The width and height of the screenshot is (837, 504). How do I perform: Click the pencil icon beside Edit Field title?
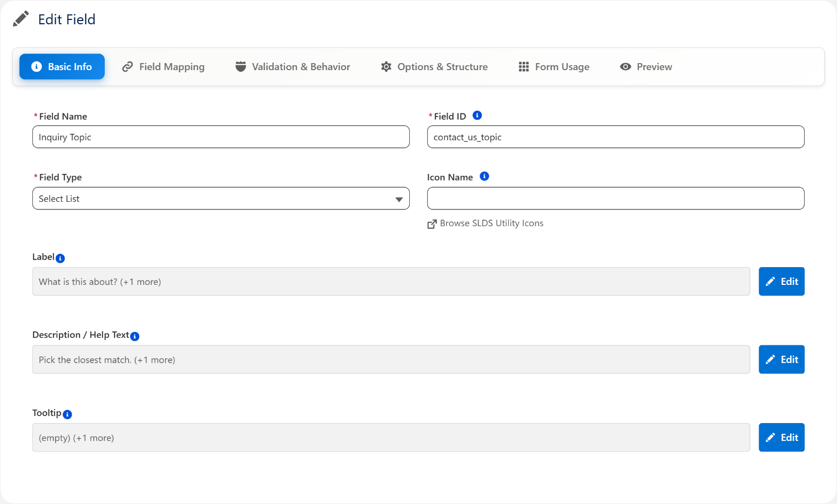click(x=21, y=19)
